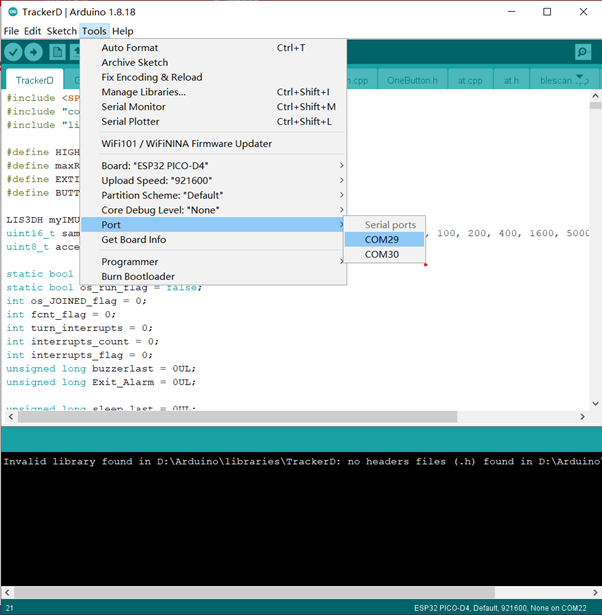
Task: Click line number 21 in status bar
Action: pyautogui.click(x=10, y=608)
